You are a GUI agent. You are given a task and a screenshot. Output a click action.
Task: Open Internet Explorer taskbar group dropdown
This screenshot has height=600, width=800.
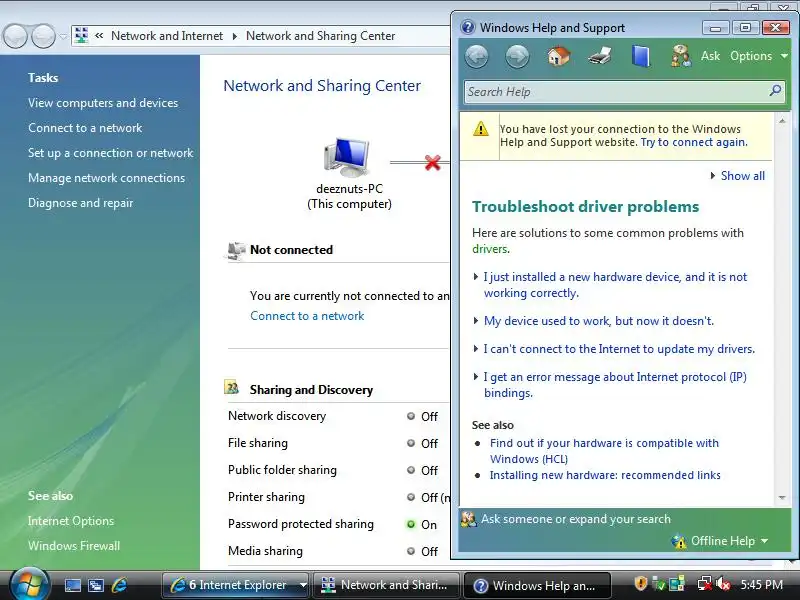[303, 585]
